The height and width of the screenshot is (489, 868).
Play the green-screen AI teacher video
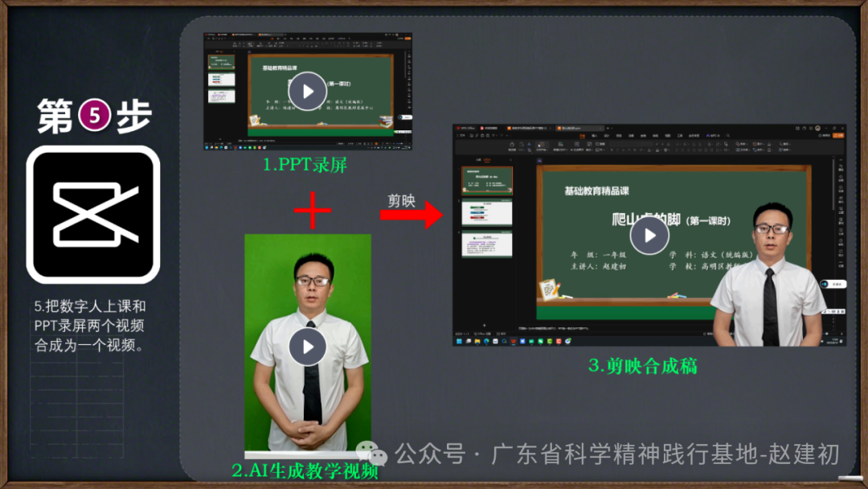point(308,347)
